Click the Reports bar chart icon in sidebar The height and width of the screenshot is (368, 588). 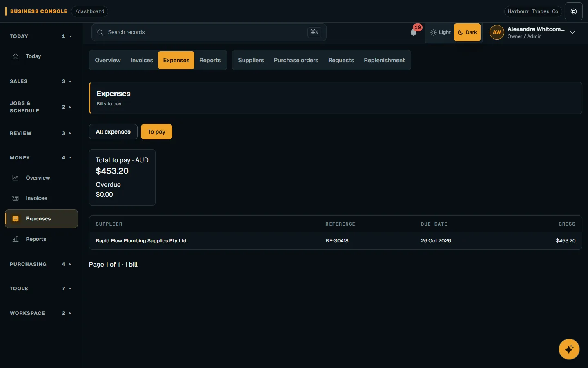16,239
